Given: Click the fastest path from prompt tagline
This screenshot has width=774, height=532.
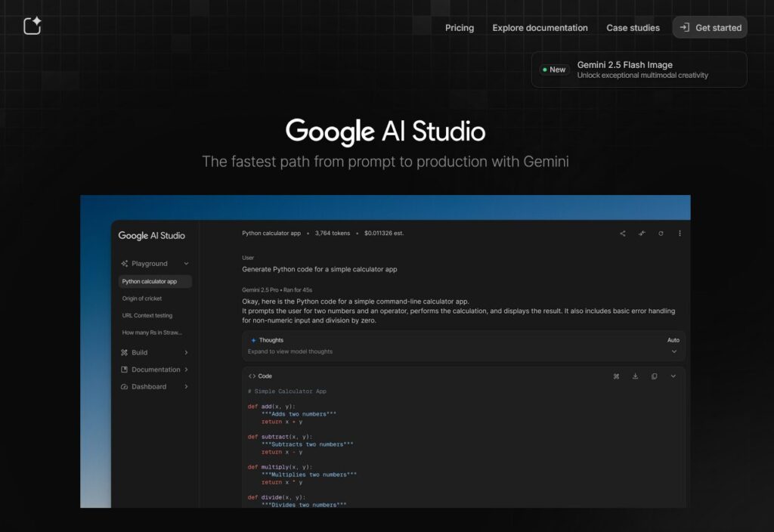Looking at the screenshot, I should [x=385, y=162].
